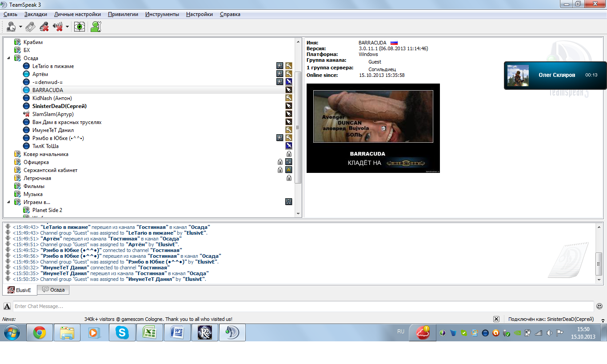Click the Planet Side 2 subchannel
Image resolution: width=607 pixels, height=364 pixels.
pyautogui.click(x=47, y=210)
